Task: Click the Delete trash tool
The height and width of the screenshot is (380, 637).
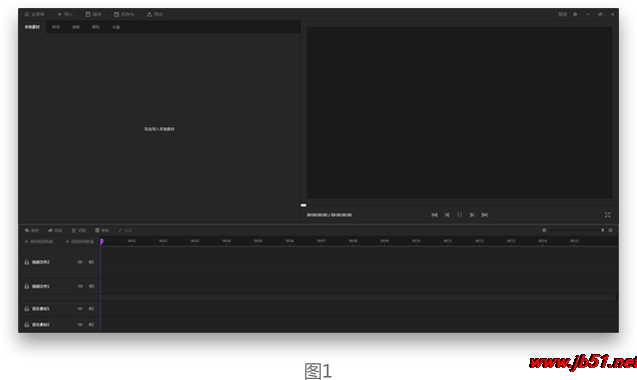Action: 102,230
